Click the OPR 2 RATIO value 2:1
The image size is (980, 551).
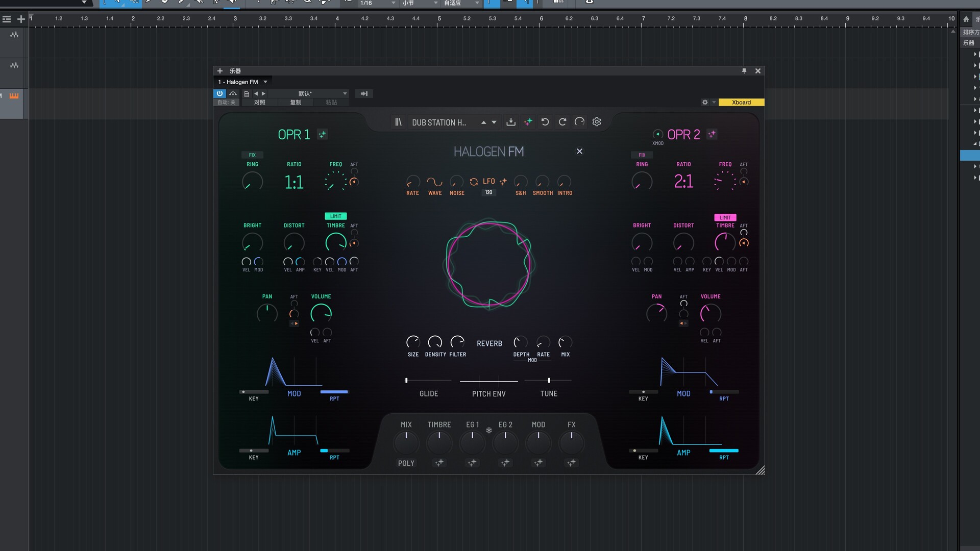pyautogui.click(x=683, y=182)
